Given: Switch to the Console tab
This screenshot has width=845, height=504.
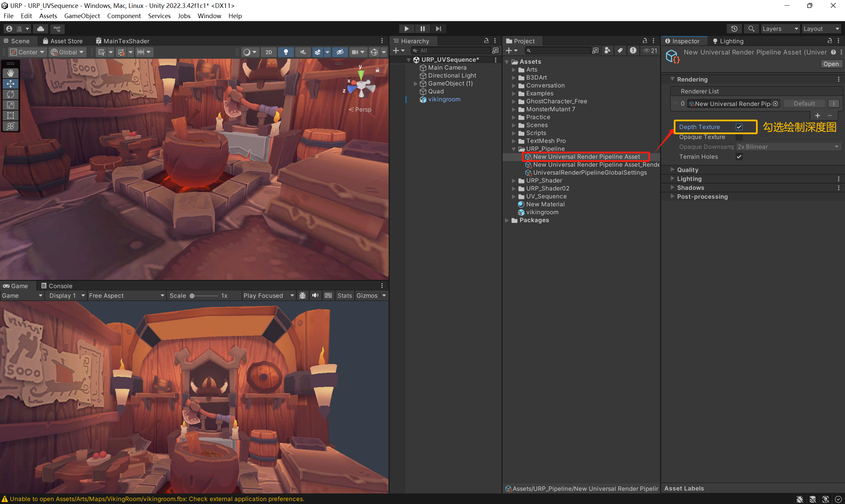Looking at the screenshot, I should tap(56, 286).
